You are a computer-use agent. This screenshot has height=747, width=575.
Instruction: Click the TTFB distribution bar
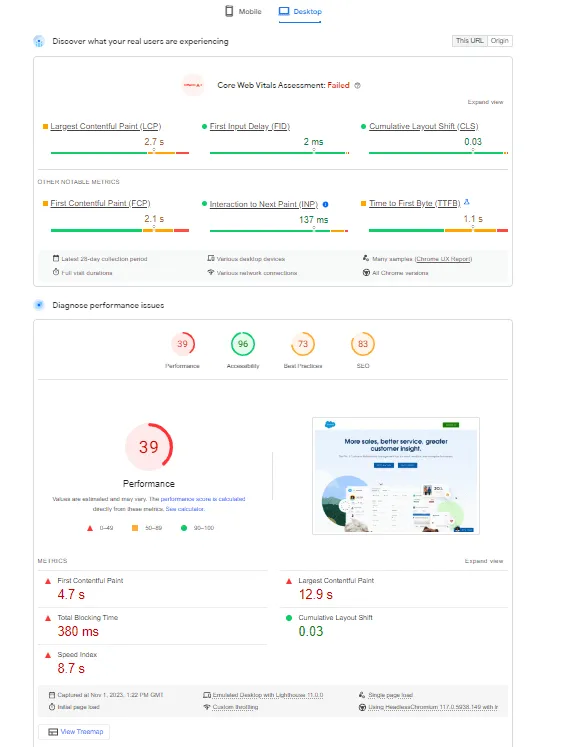pos(438,231)
